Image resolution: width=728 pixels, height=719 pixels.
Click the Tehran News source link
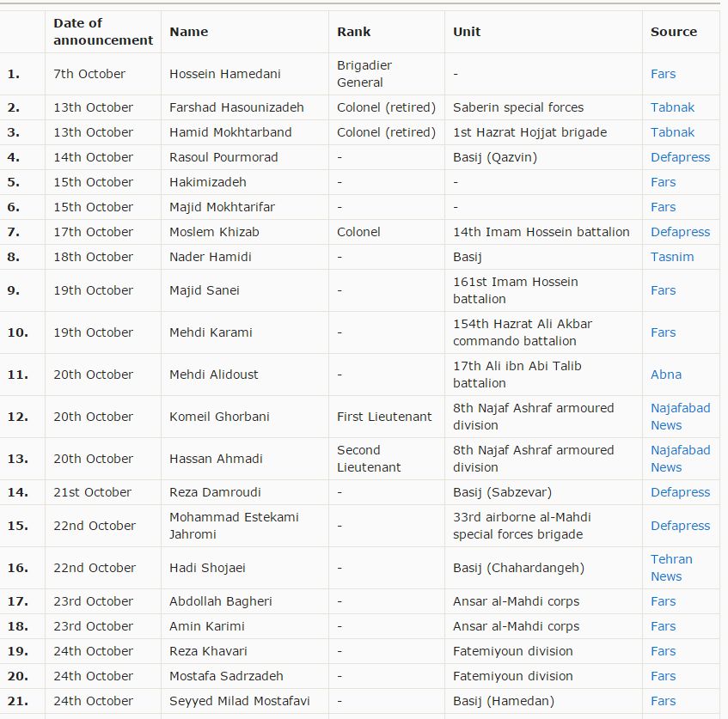pyautogui.click(x=671, y=559)
